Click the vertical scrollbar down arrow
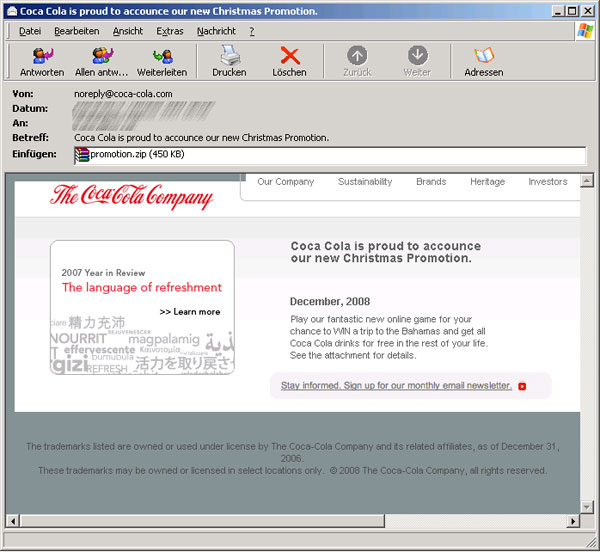This screenshot has width=600, height=552. (587, 507)
